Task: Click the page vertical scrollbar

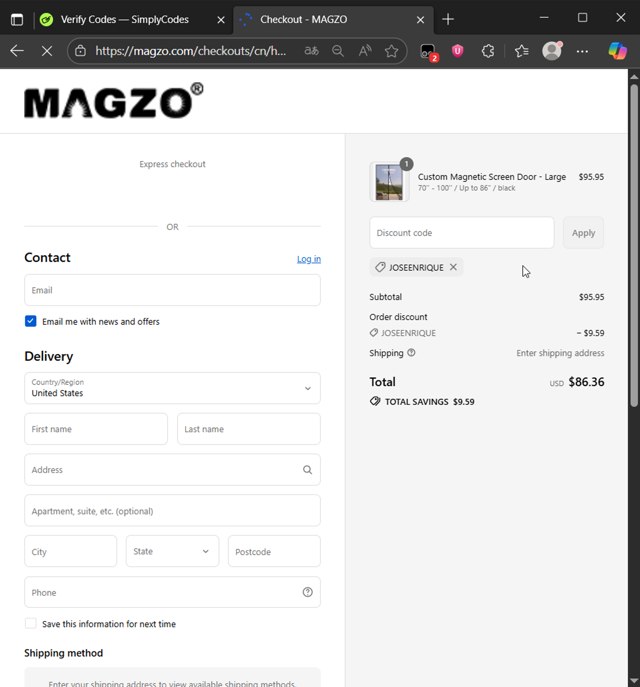Action: click(634, 245)
